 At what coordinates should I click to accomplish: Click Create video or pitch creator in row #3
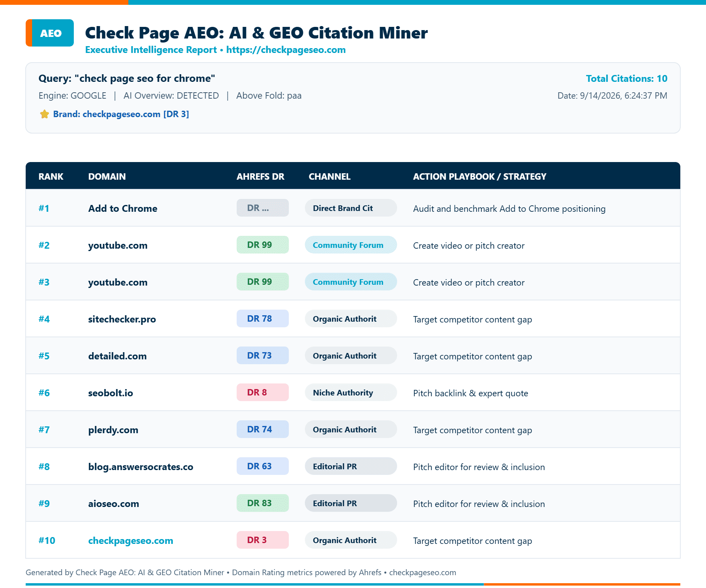click(x=469, y=282)
